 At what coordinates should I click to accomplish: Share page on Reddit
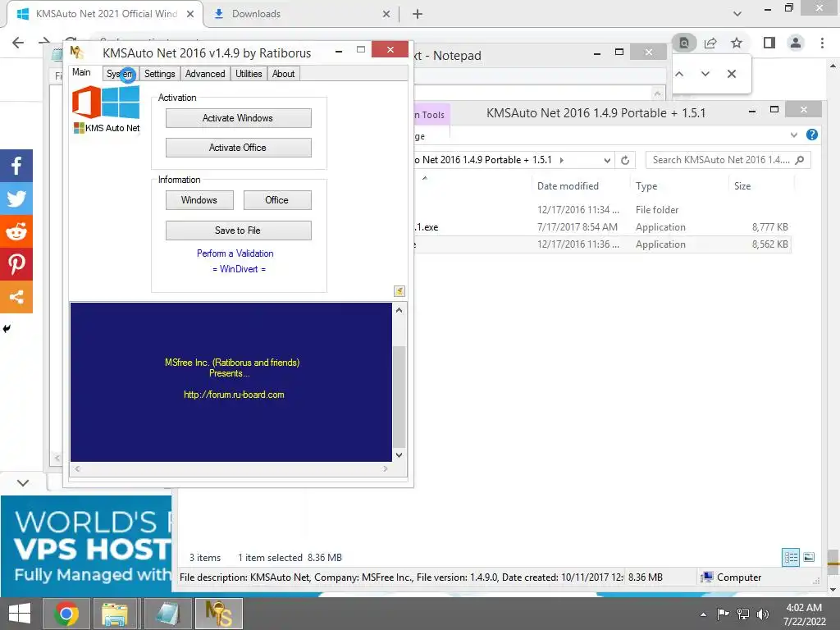16,231
